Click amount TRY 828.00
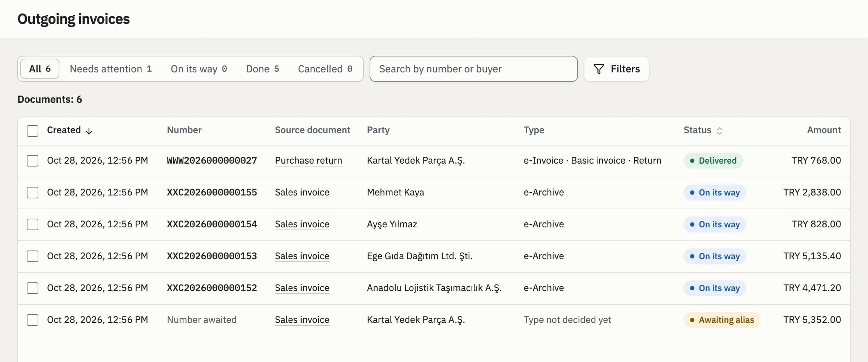Image resolution: width=868 pixels, height=362 pixels. pos(816,224)
